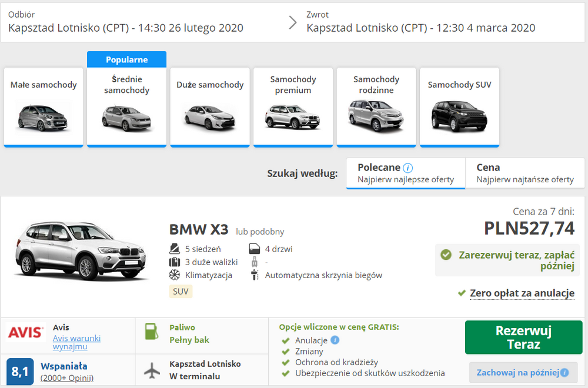Image resolution: width=588 pixels, height=388 pixels.
Task: Click the Ubezpieczenie od skutków uszkodzenia item
Action: click(x=370, y=373)
